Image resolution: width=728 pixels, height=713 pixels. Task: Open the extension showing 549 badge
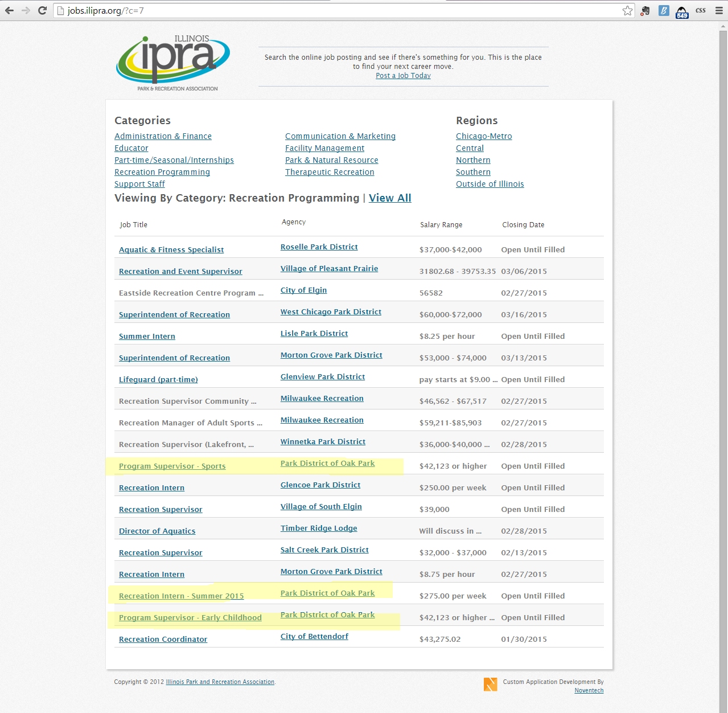click(x=682, y=11)
